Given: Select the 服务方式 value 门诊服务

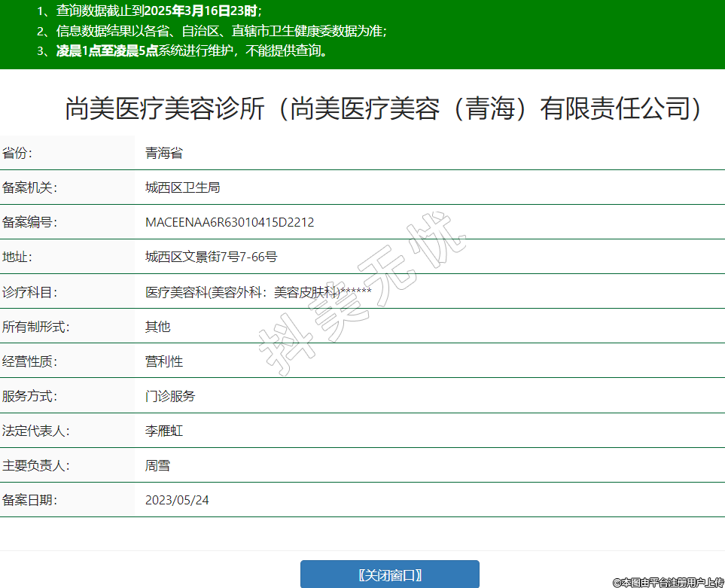Looking at the screenshot, I should tap(170, 396).
